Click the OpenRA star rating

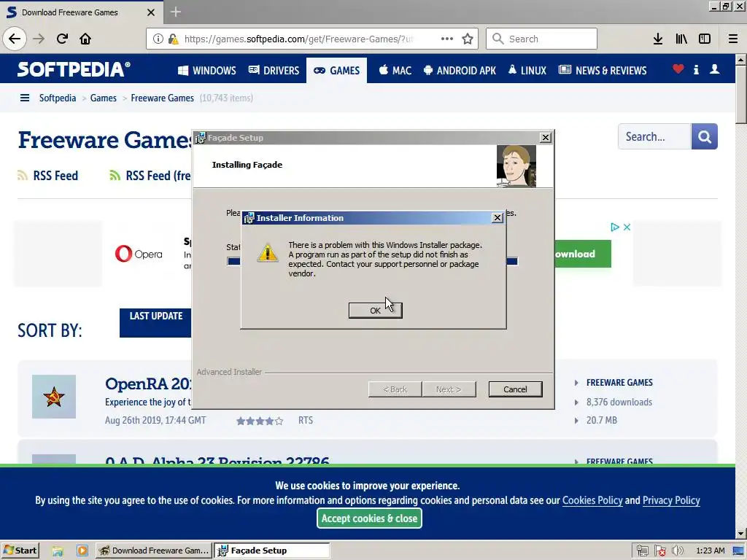click(x=260, y=421)
